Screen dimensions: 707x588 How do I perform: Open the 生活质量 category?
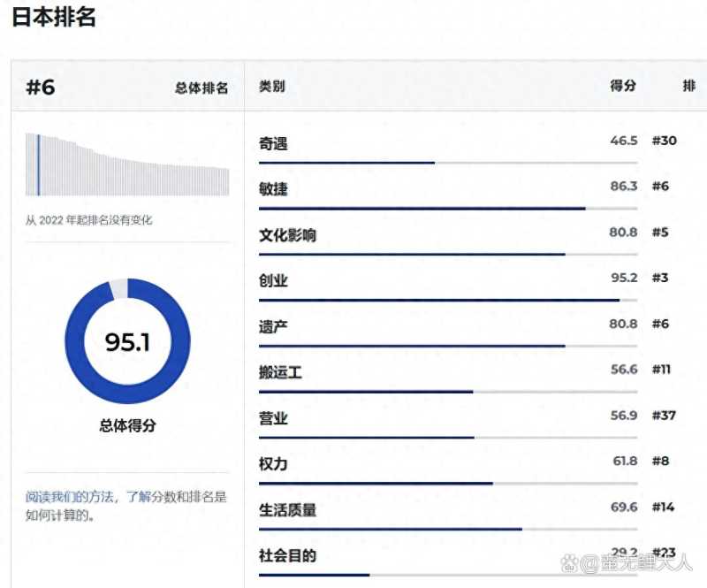pos(287,510)
